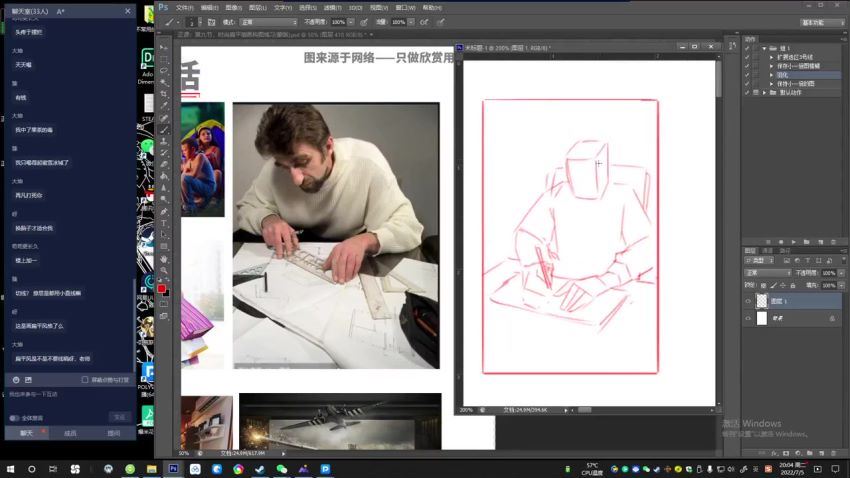Select the Rectangular Marquee tool
850x478 pixels.
[x=164, y=59]
